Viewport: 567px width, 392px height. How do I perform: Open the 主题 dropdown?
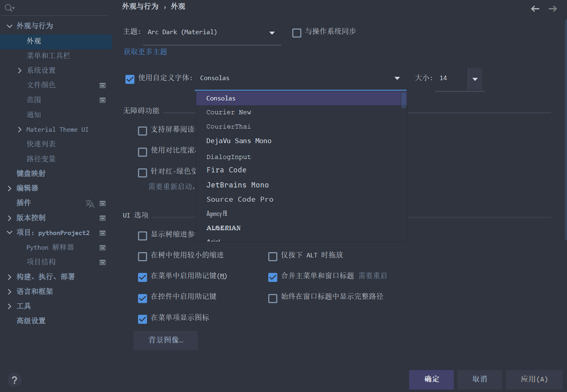click(x=271, y=33)
